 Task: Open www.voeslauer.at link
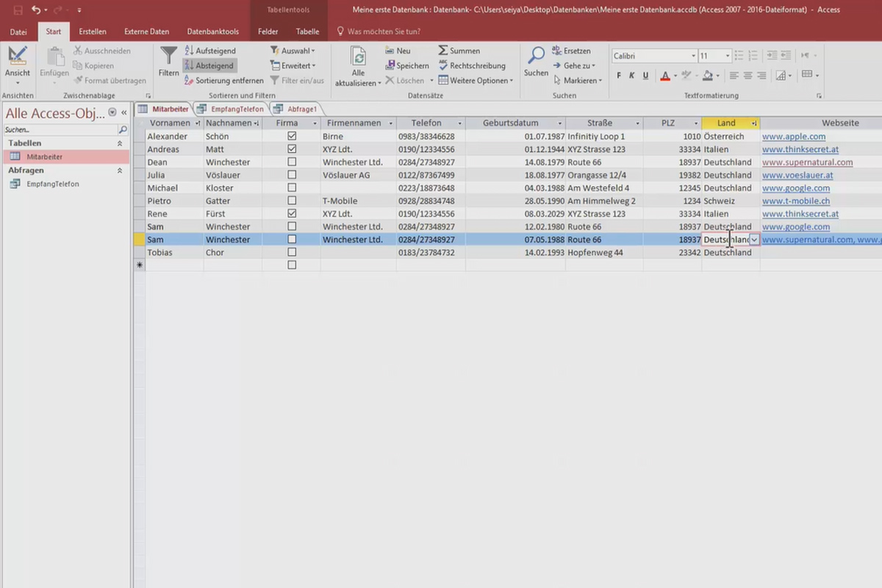[797, 175]
